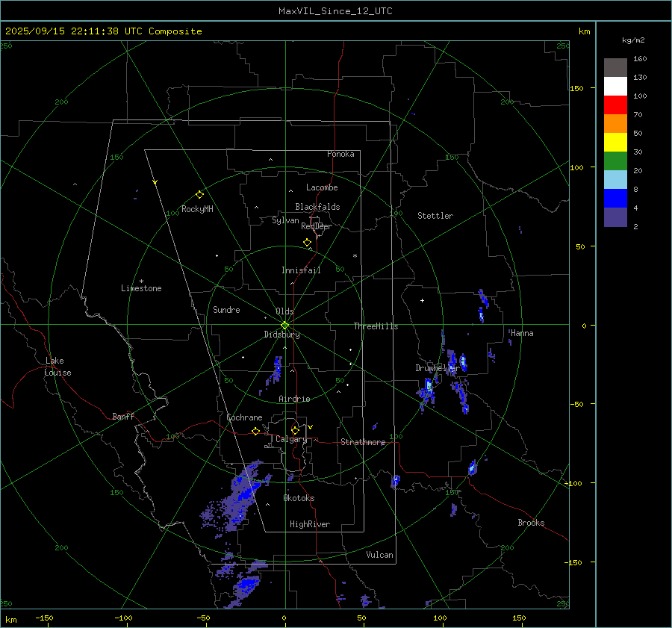Image resolution: width=672 pixels, height=628 pixels.
Task: Click the Okotoks label
Action: (x=299, y=498)
